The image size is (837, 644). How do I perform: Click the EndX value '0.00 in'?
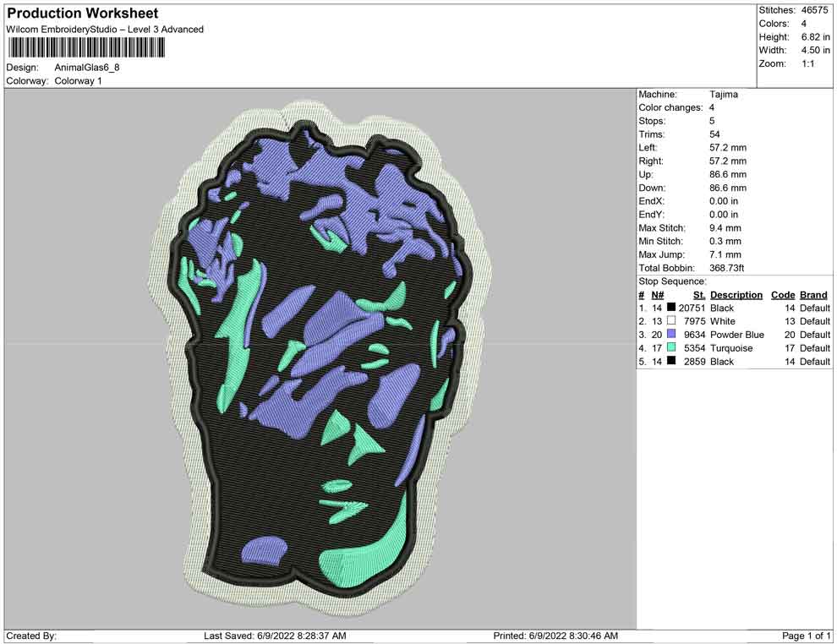coord(724,201)
